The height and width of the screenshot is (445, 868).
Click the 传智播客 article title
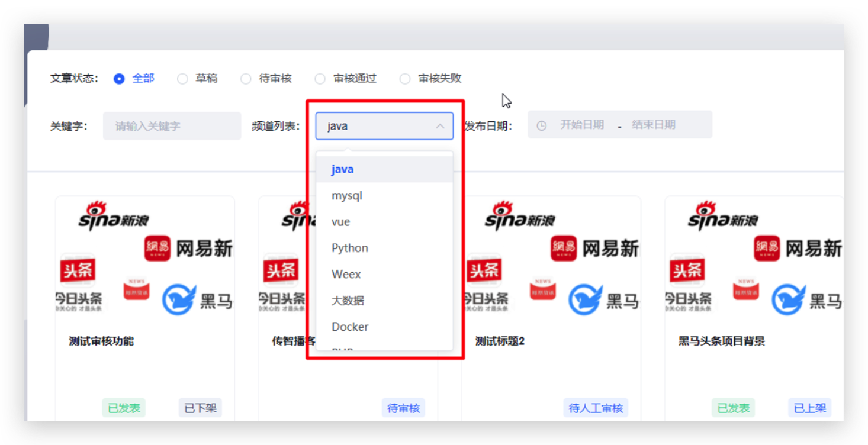(x=294, y=341)
